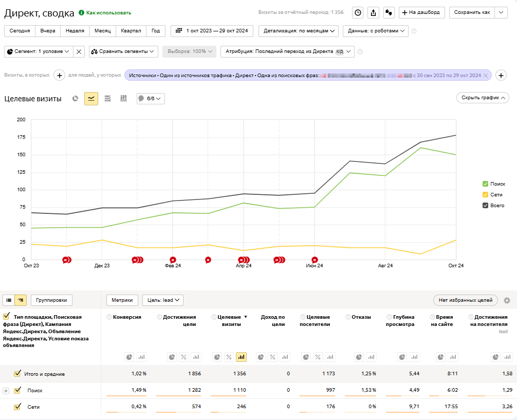Toggle the Итого и средние checkbox
This screenshot has width=517, height=420.
coord(17,374)
